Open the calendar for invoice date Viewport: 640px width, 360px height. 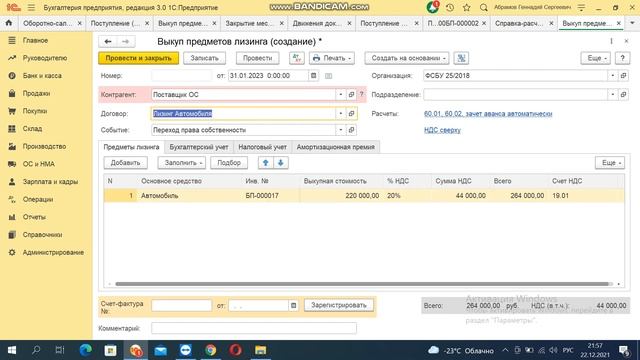293,305
